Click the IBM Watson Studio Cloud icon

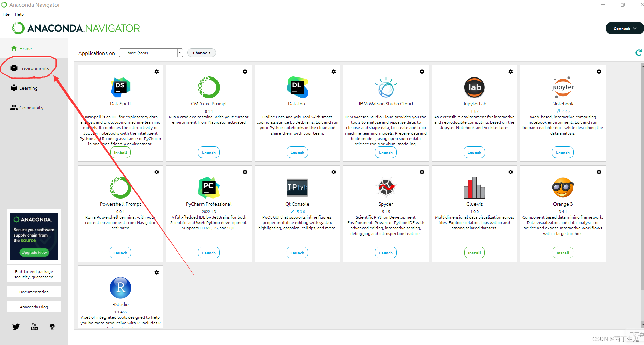point(386,87)
